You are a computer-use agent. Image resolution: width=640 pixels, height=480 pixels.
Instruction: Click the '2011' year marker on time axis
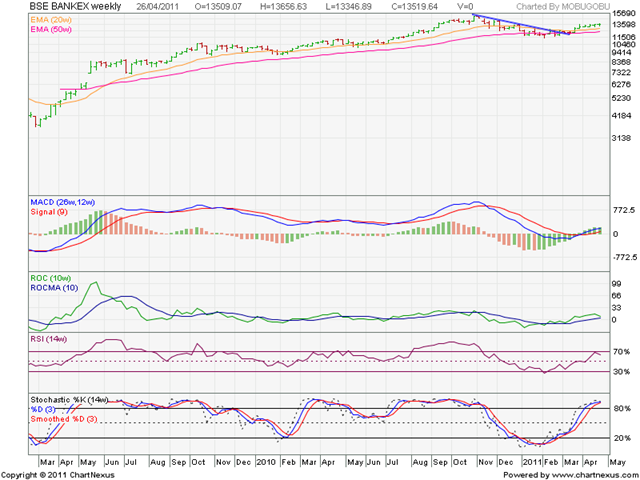pos(532,462)
